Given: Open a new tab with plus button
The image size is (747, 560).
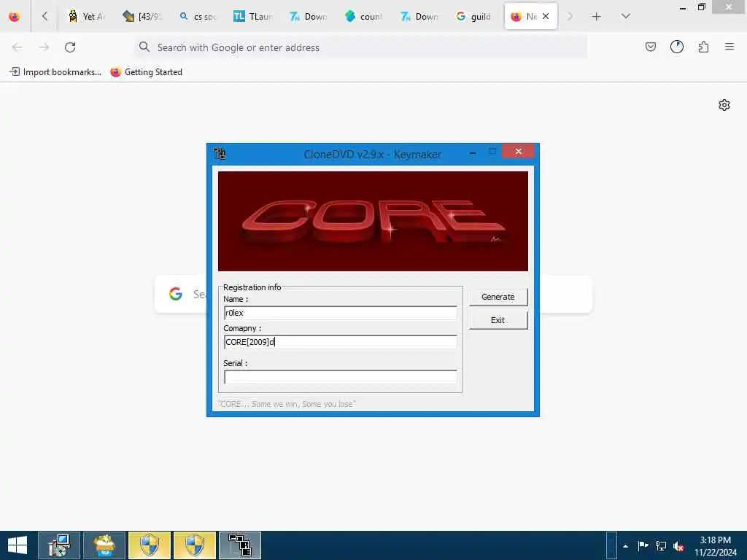Looking at the screenshot, I should 596,17.
